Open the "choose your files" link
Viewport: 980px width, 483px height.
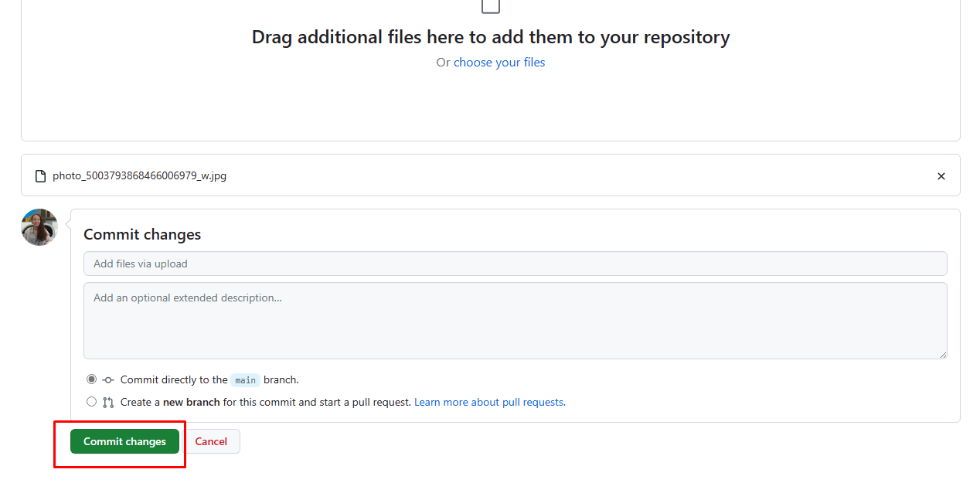[x=499, y=62]
